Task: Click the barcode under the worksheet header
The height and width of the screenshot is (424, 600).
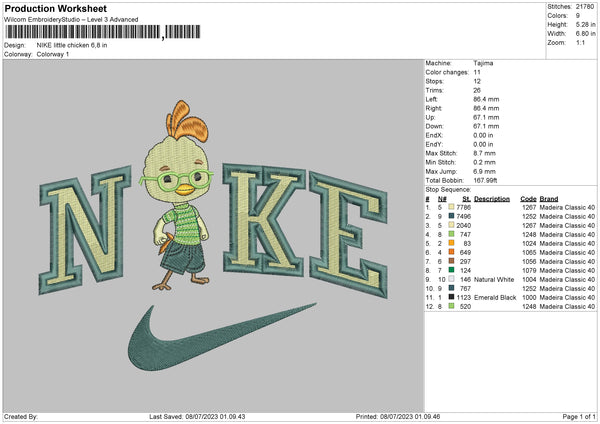Action: (x=102, y=32)
